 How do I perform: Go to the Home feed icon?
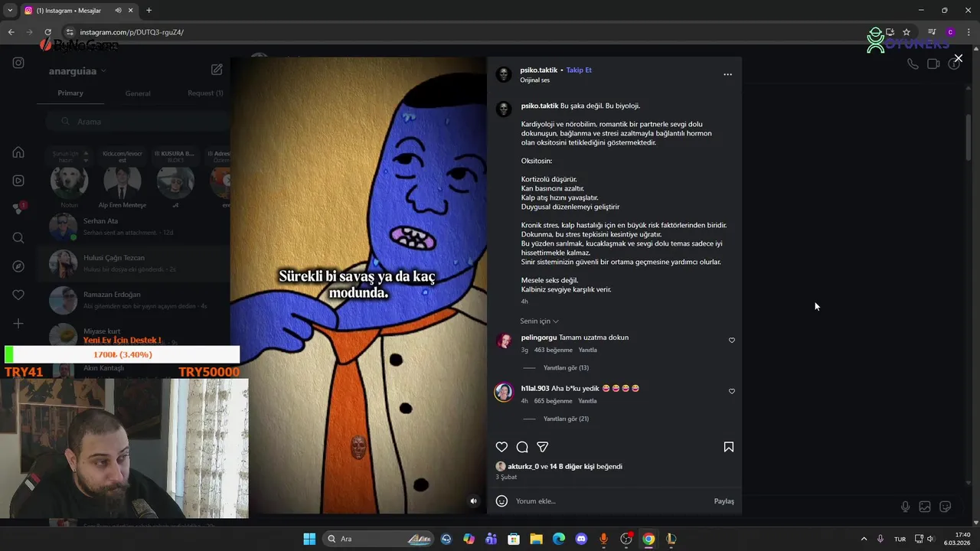(x=18, y=152)
